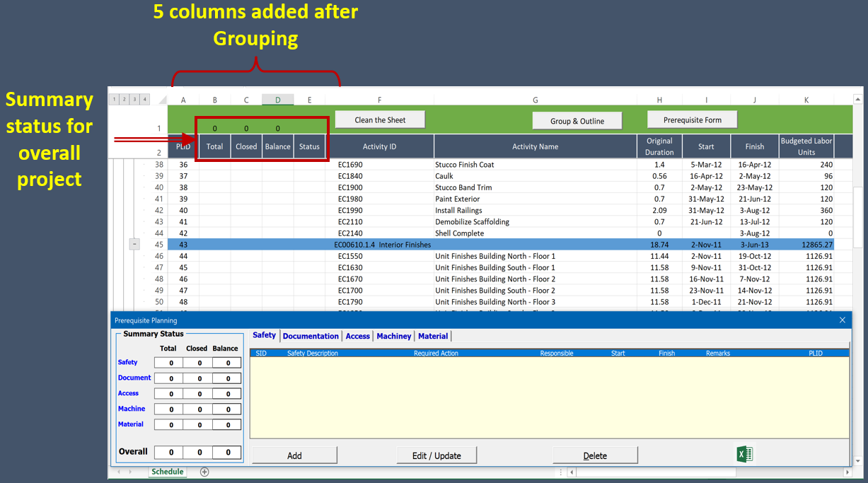Click outline level 4 button
868x483 pixels.
pos(144,100)
